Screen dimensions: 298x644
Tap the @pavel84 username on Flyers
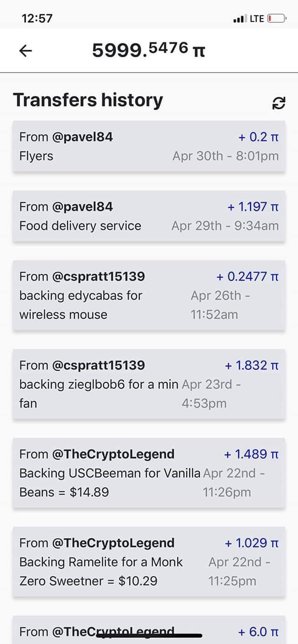(x=83, y=137)
